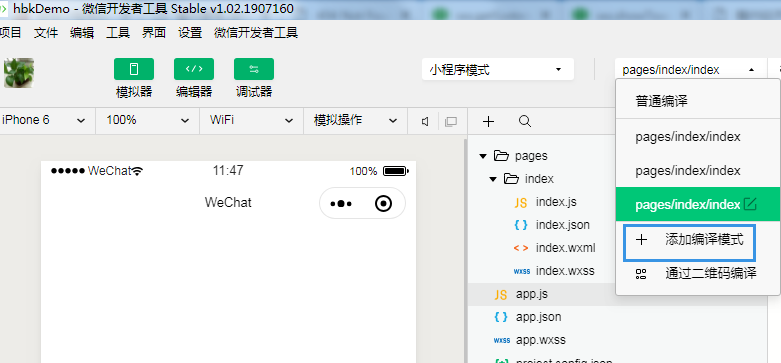Toggle the 调试器 debugger panel button

(254, 69)
